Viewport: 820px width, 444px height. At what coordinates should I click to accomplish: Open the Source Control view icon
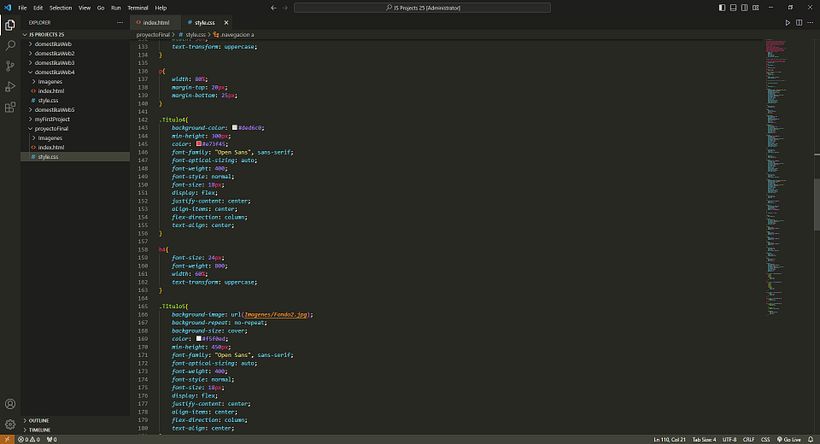pos(10,66)
